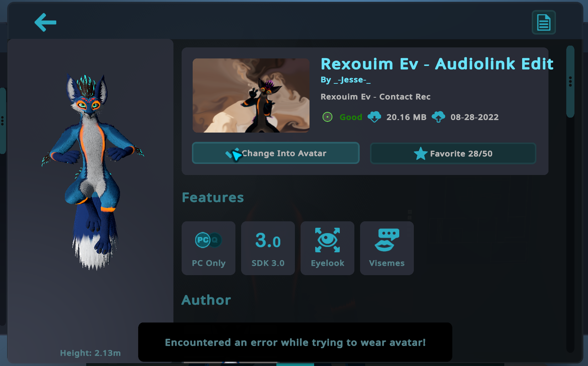Viewport: 588px width, 366px height.
Task: Open the three-dot menu near scrollbar
Action: point(570,82)
